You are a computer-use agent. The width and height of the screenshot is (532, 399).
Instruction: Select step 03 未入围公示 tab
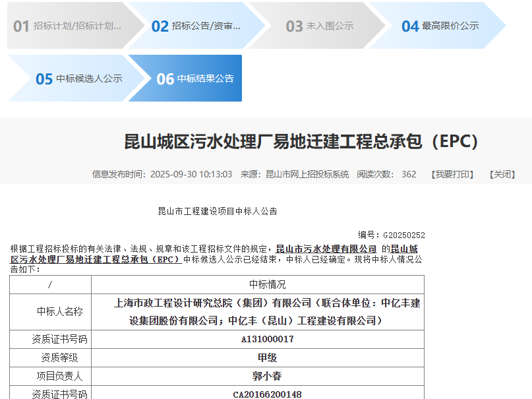(320, 26)
